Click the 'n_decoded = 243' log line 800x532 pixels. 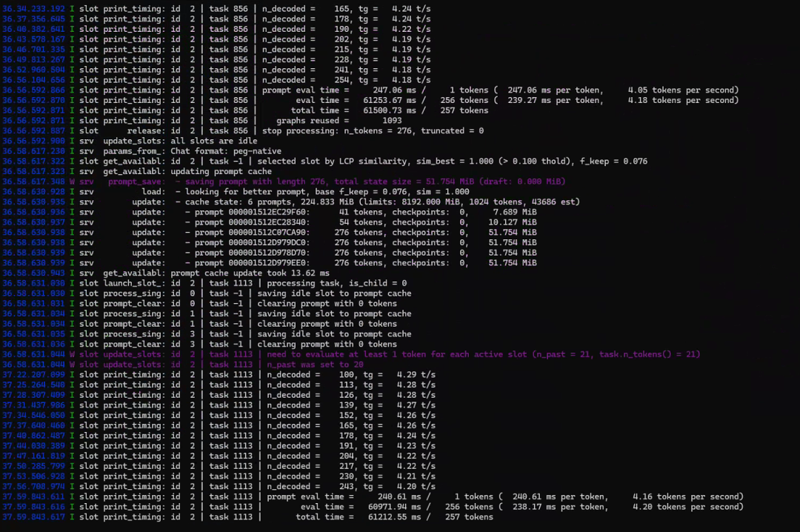pos(219,487)
